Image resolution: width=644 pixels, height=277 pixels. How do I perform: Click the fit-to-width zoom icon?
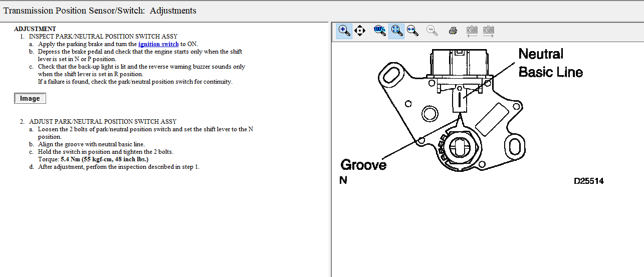click(413, 31)
